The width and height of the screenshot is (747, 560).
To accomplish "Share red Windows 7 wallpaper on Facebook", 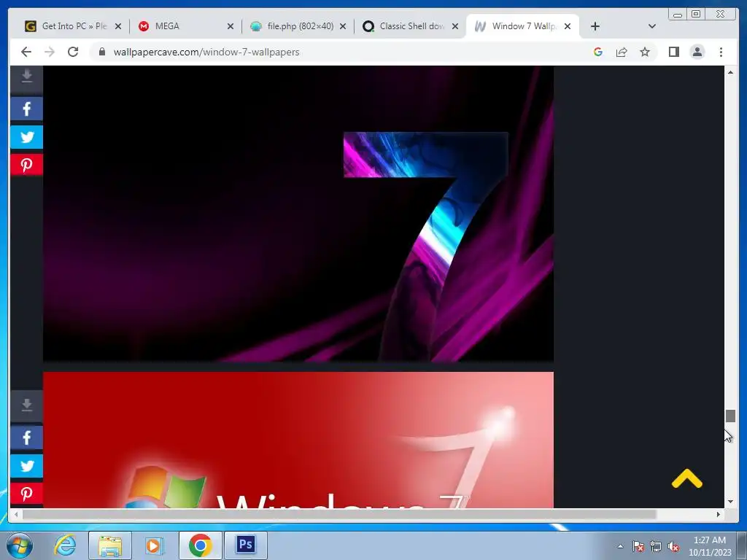I will click(x=27, y=437).
